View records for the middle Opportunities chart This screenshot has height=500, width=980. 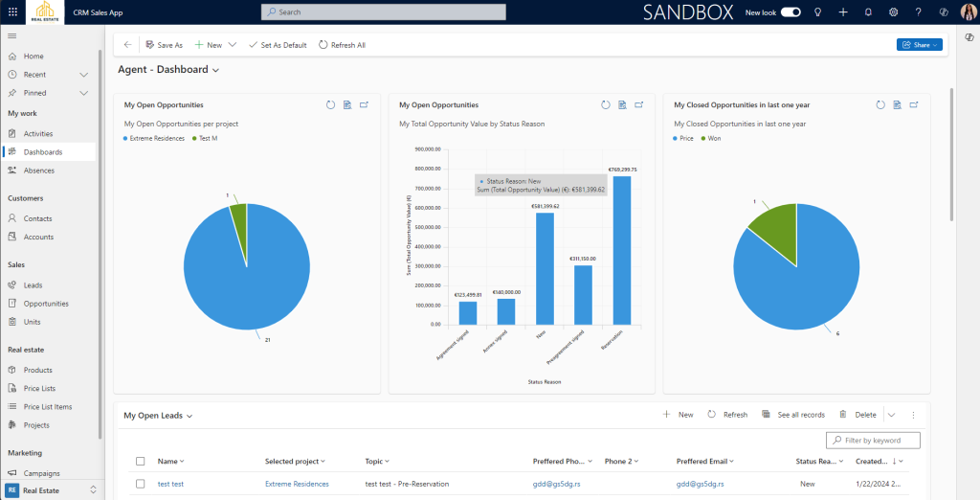622,105
